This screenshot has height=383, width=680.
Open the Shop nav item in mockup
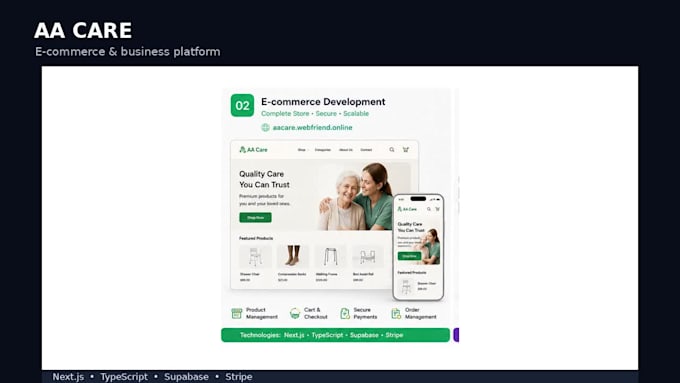(301, 150)
